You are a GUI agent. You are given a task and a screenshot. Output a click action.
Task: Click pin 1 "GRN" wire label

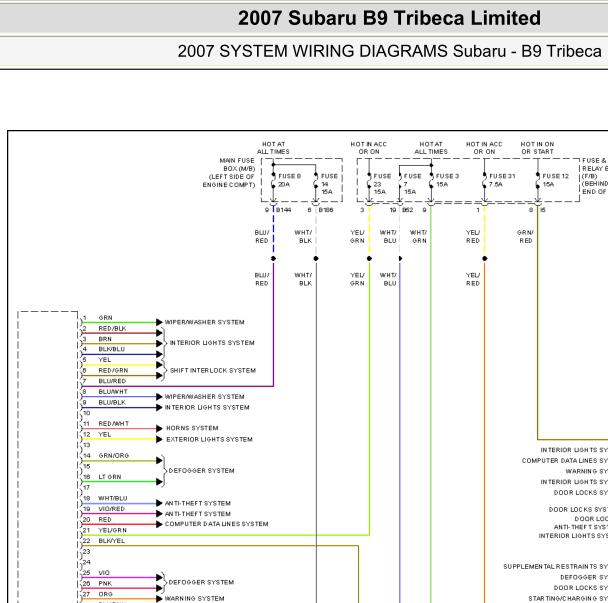[x=105, y=318]
